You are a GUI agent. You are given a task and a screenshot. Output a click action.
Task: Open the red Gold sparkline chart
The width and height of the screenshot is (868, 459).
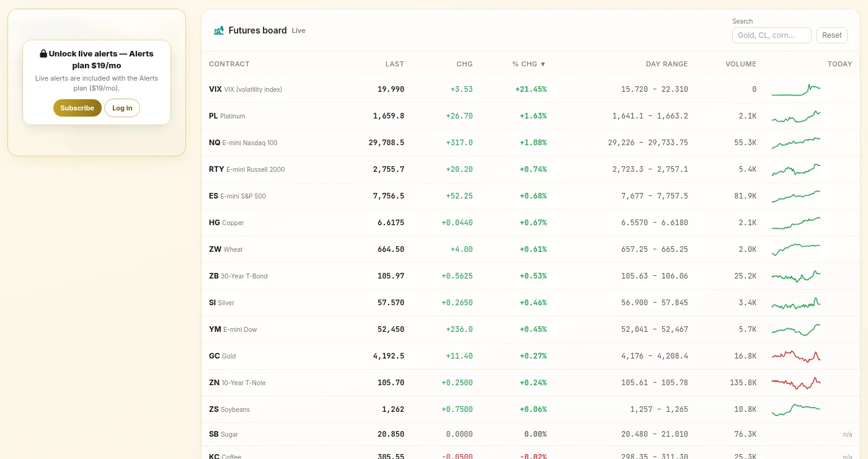pos(796,357)
